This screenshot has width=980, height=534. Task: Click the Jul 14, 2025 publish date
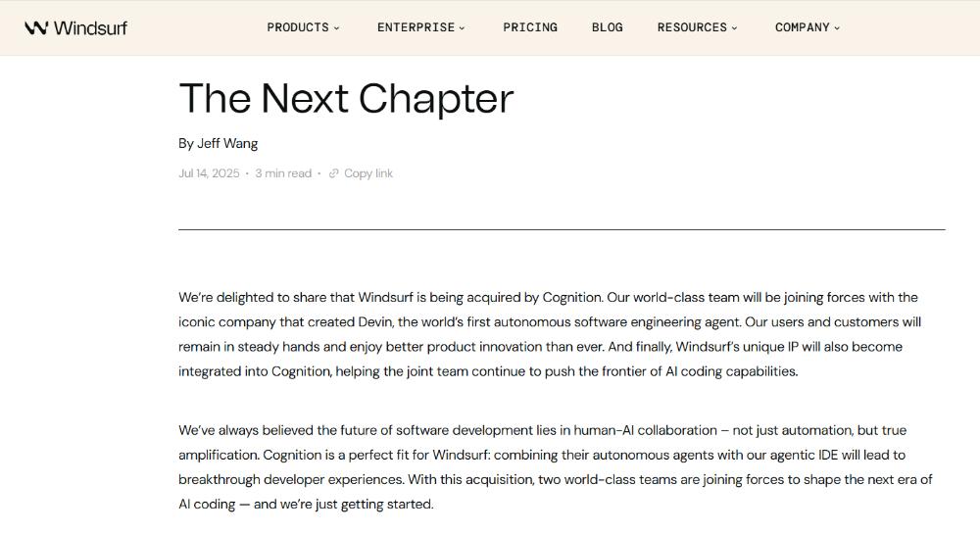[x=209, y=173]
